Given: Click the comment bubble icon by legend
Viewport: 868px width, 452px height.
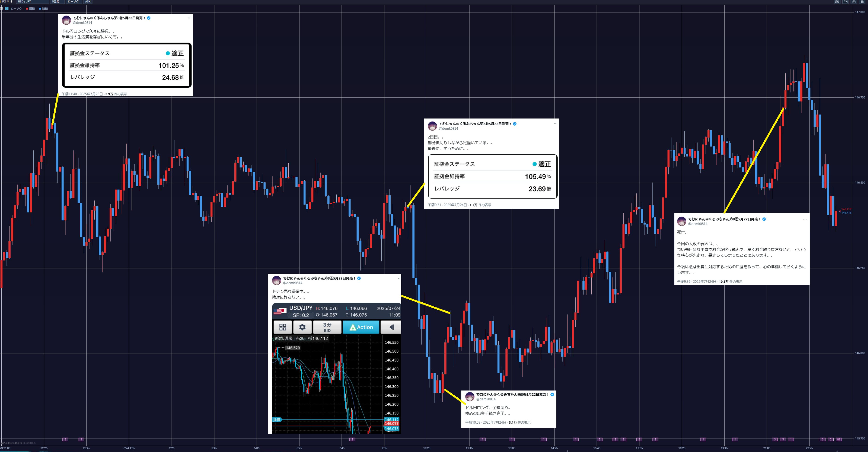Looking at the screenshot, I should (1, 9).
